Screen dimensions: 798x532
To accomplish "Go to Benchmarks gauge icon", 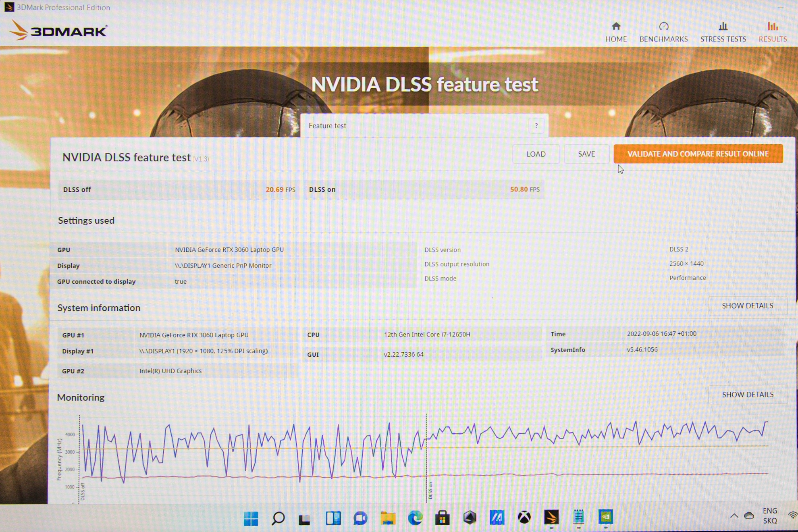I will pyautogui.click(x=663, y=27).
